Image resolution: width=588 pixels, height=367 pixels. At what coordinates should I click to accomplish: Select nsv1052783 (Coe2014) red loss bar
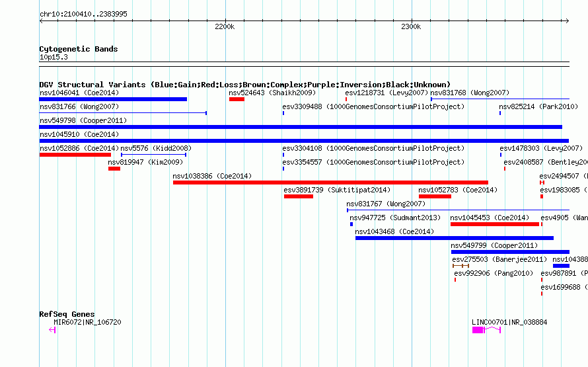point(435,196)
